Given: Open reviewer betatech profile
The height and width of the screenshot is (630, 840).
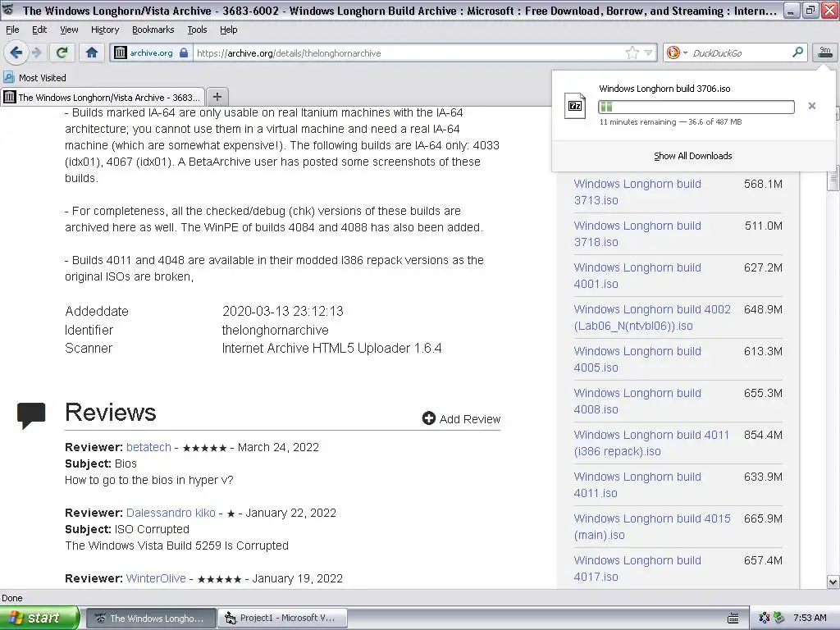Looking at the screenshot, I should [148, 447].
